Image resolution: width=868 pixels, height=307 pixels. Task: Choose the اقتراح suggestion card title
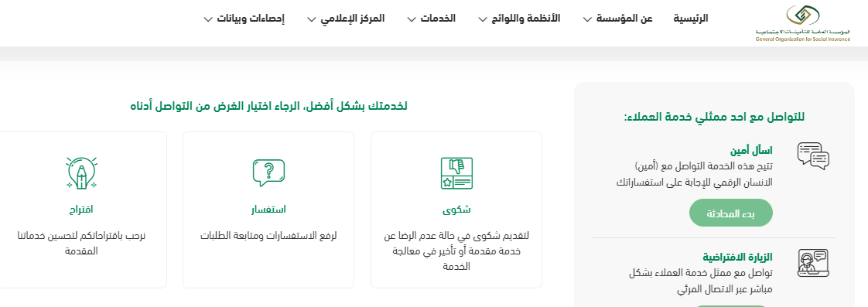click(80, 210)
